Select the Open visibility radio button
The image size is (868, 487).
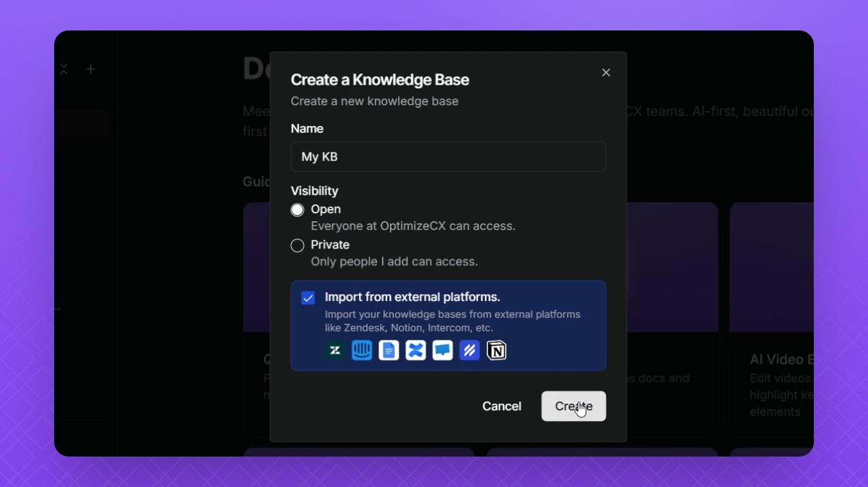297,210
